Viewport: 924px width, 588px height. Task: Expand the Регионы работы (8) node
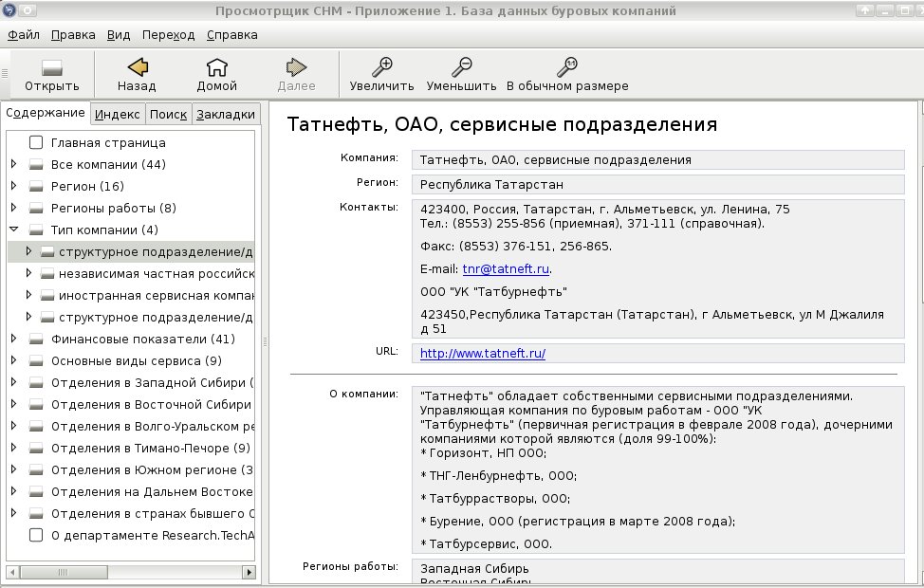coord(13,208)
